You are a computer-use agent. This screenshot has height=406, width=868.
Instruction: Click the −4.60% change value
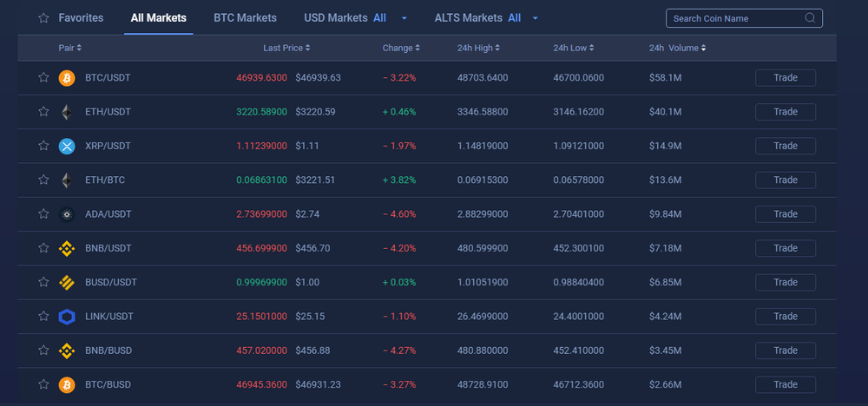coord(399,214)
